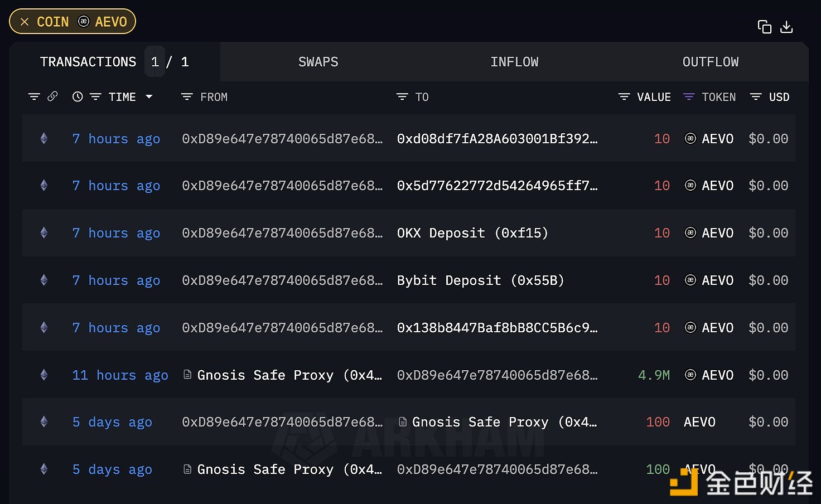Open '7 hours ago' link in 0xd08df7fA28A6 row
Screen dimensions: 821x504
[116, 139]
